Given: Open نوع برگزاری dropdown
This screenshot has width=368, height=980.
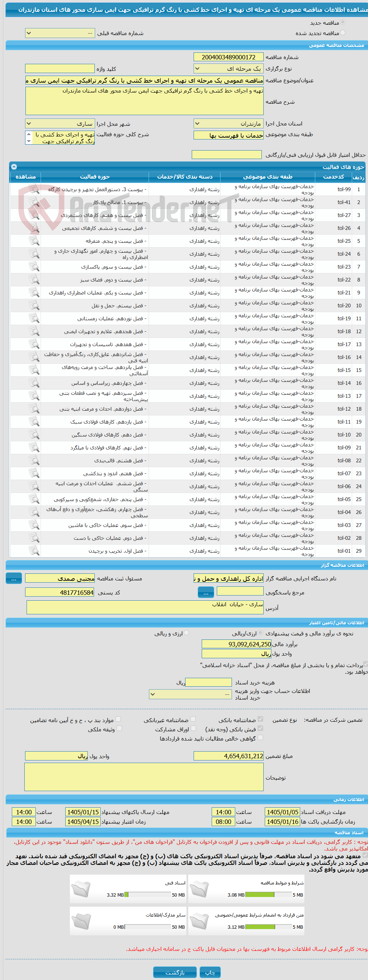Looking at the screenshot, I should click(229, 69).
